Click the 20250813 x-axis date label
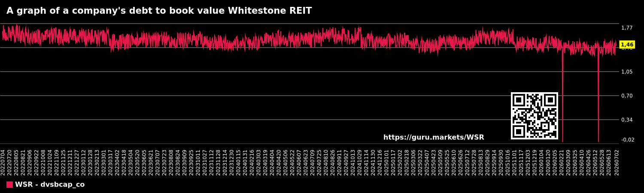 click(481, 162)
